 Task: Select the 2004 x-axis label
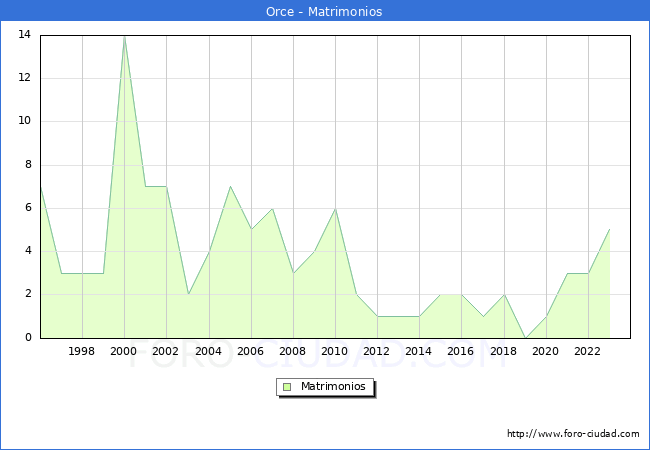pyautogui.click(x=208, y=352)
